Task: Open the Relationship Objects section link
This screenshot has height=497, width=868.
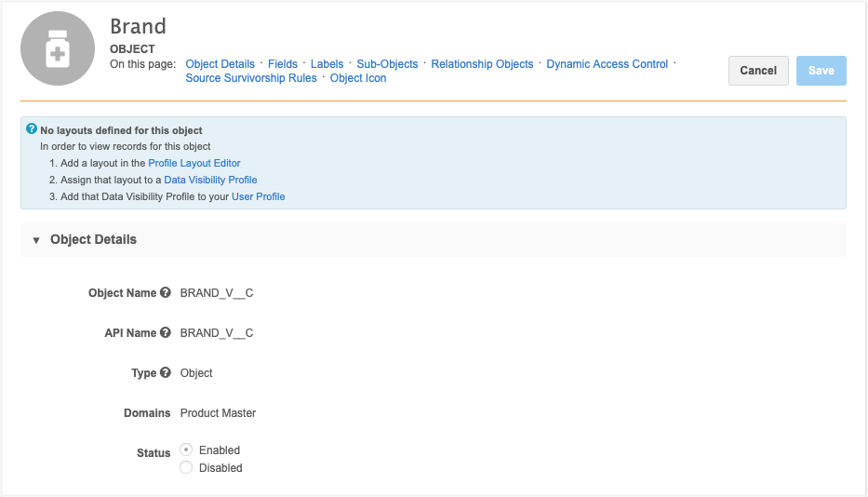Action: [482, 64]
